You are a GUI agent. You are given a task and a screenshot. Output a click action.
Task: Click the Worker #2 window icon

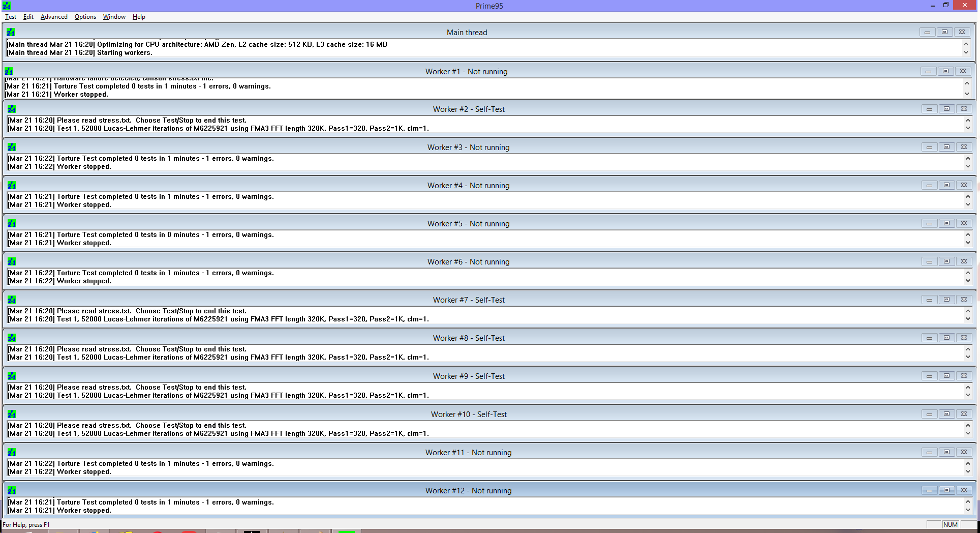12,109
